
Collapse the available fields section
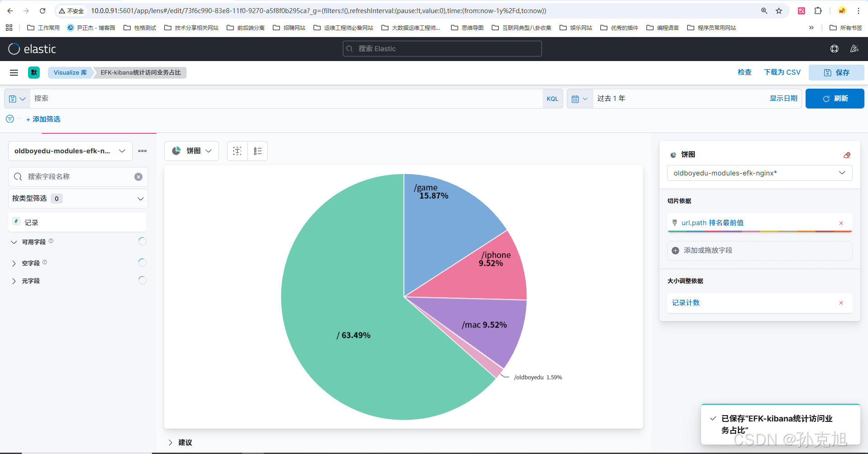click(x=14, y=242)
